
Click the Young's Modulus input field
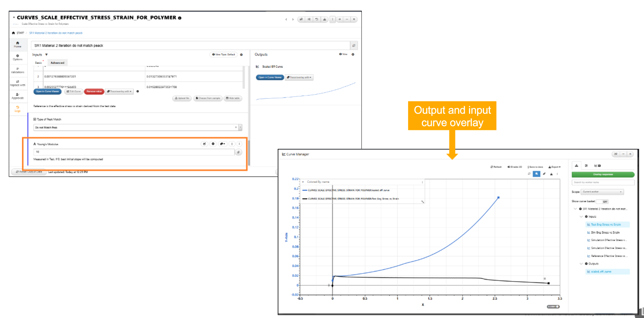point(134,152)
